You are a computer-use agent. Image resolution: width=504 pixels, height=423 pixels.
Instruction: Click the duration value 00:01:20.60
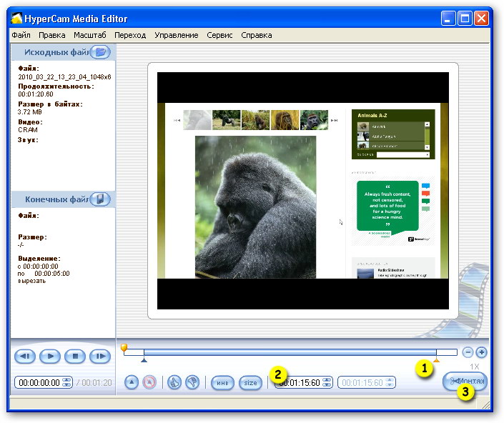pyautogui.click(x=36, y=94)
